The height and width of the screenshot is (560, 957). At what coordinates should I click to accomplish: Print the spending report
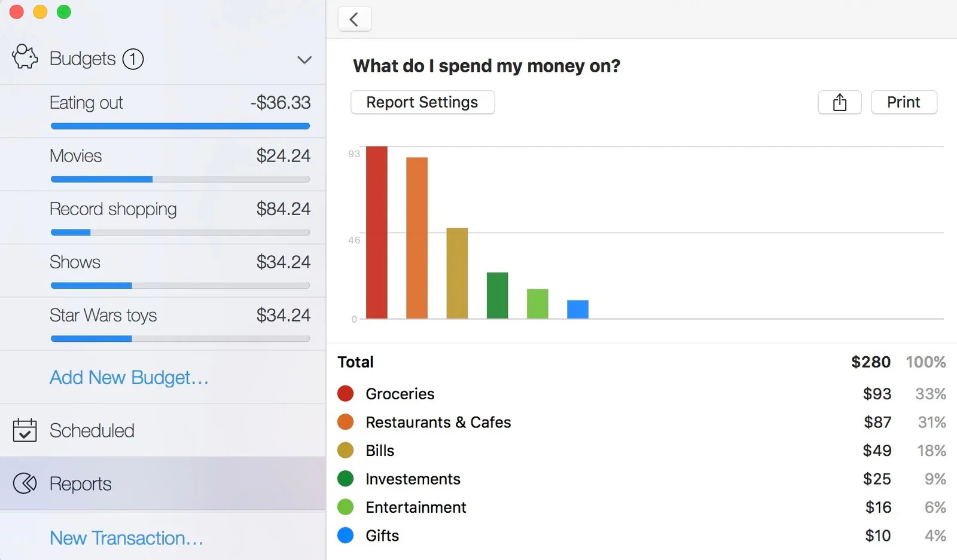click(904, 102)
